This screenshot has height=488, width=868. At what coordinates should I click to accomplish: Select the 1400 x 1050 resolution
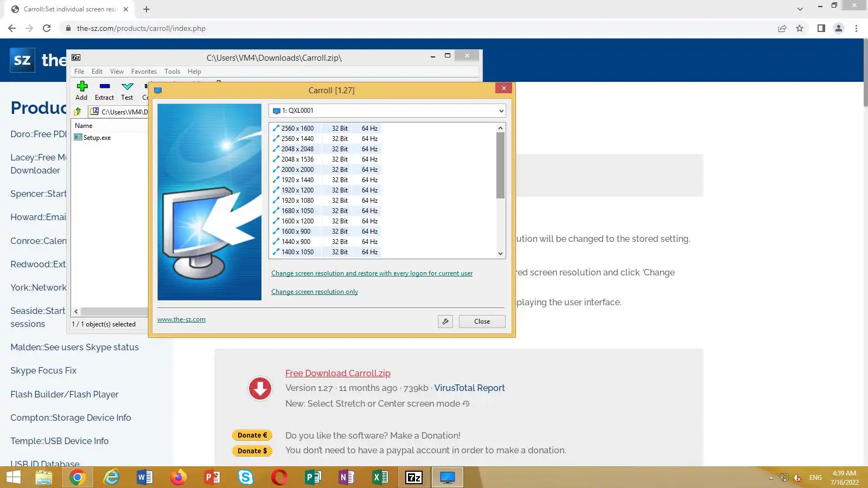(325, 252)
